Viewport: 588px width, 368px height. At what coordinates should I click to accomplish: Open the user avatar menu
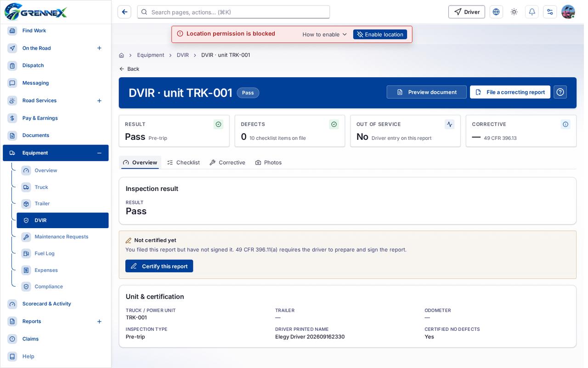click(x=568, y=12)
